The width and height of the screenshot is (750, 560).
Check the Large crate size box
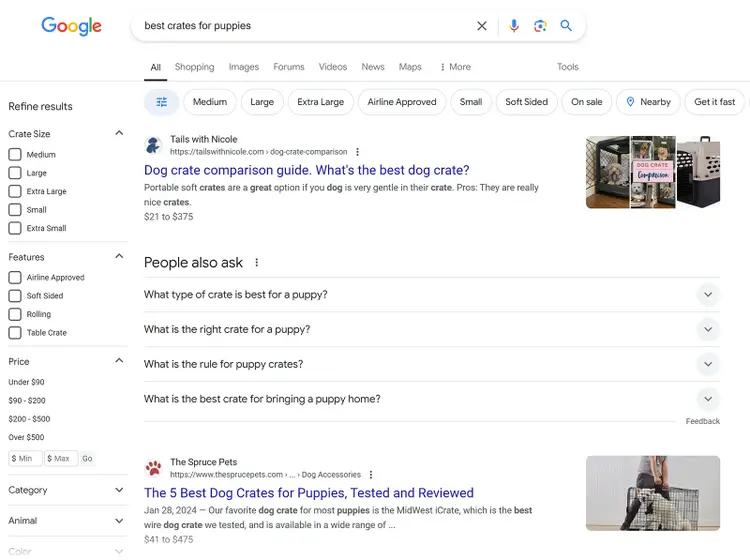coord(15,173)
